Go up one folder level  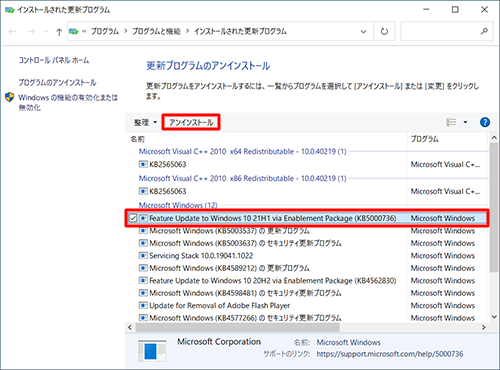(x=59, y=32)
